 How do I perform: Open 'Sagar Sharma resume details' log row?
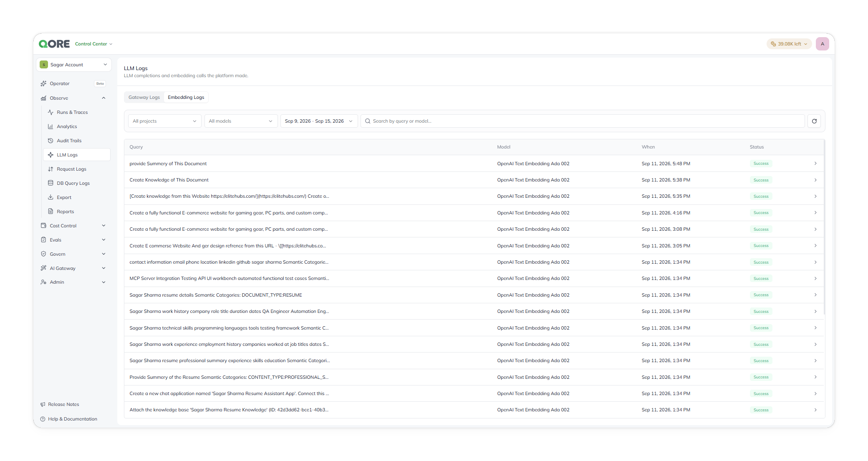(474, 295)
